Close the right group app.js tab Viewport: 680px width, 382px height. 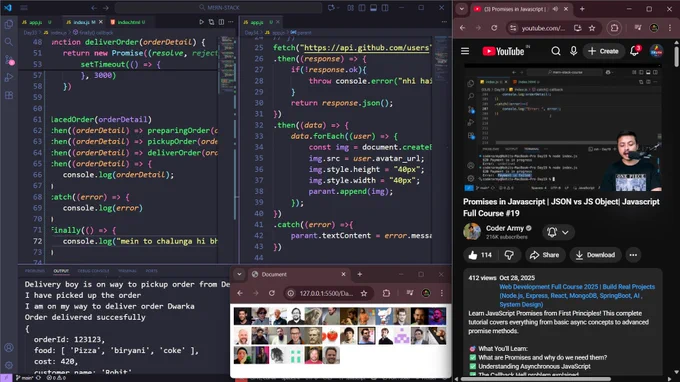(278, 22)
